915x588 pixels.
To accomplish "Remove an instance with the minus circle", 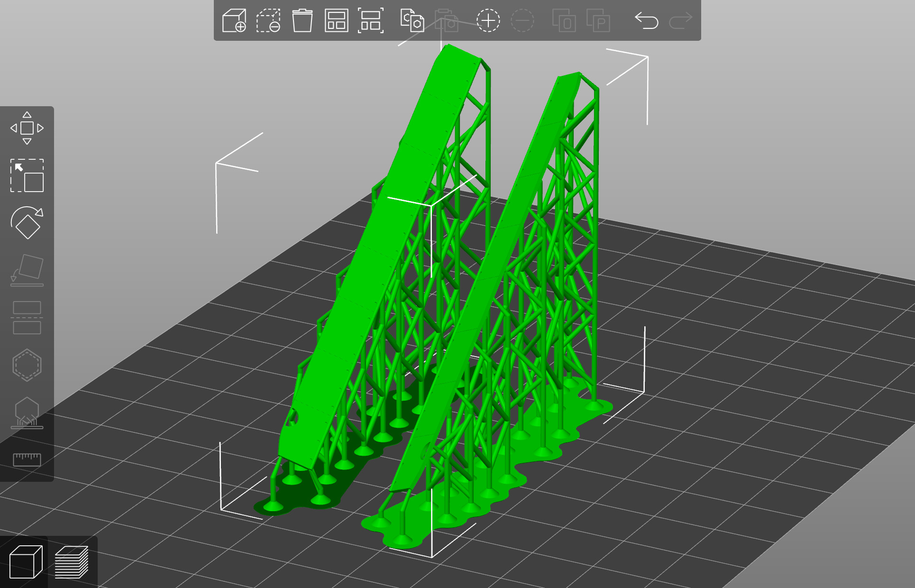I will (x=522, y=20).
